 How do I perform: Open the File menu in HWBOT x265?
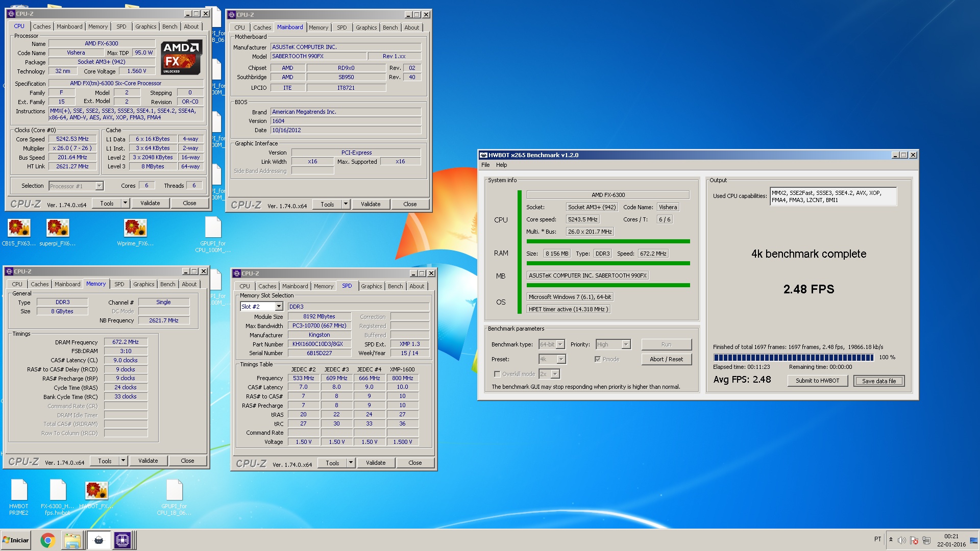click(485, 165)
